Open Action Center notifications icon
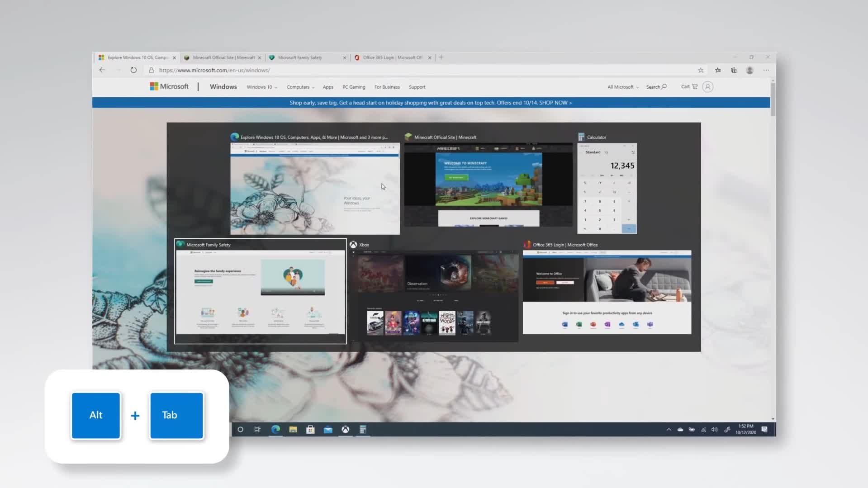This screenshot has width=868, height=488. pyautogui.click(x=764, y=429)
